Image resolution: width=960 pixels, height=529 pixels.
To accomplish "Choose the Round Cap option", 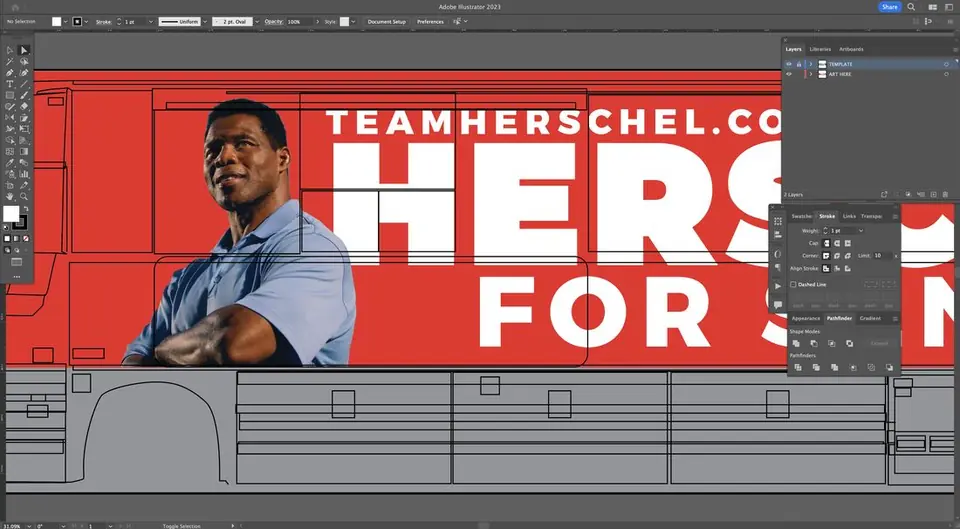I will (x=837, y=243).
